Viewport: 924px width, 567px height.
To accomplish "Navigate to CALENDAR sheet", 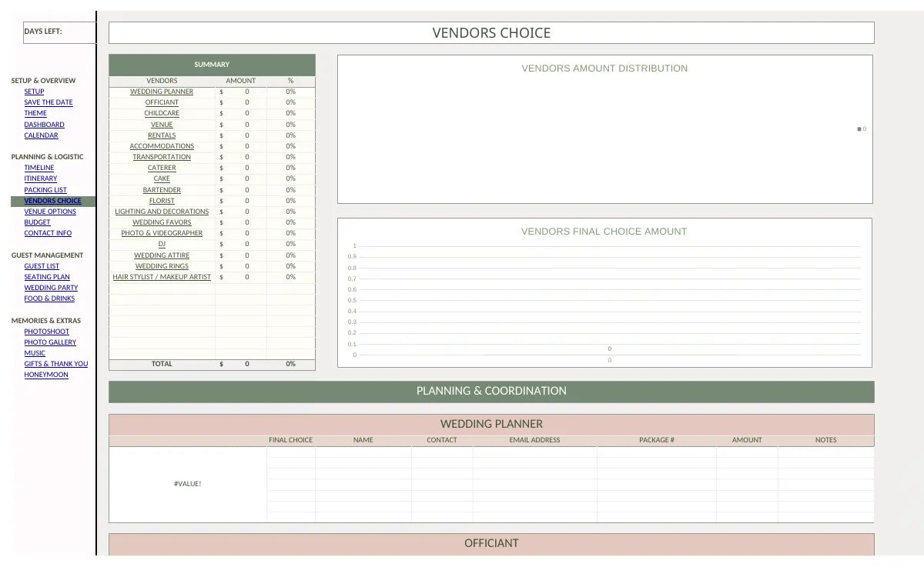I will point(41,135).
